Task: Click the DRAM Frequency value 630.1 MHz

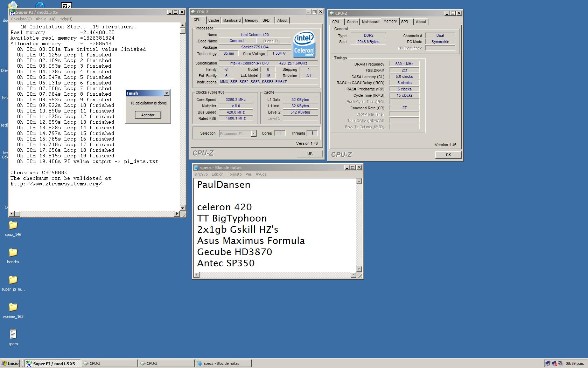Action: pyautogui.click(x=404, y=64)
